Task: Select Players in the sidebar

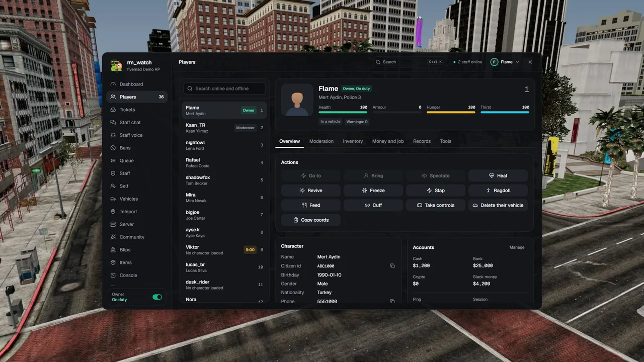Action: click(137, 97)
